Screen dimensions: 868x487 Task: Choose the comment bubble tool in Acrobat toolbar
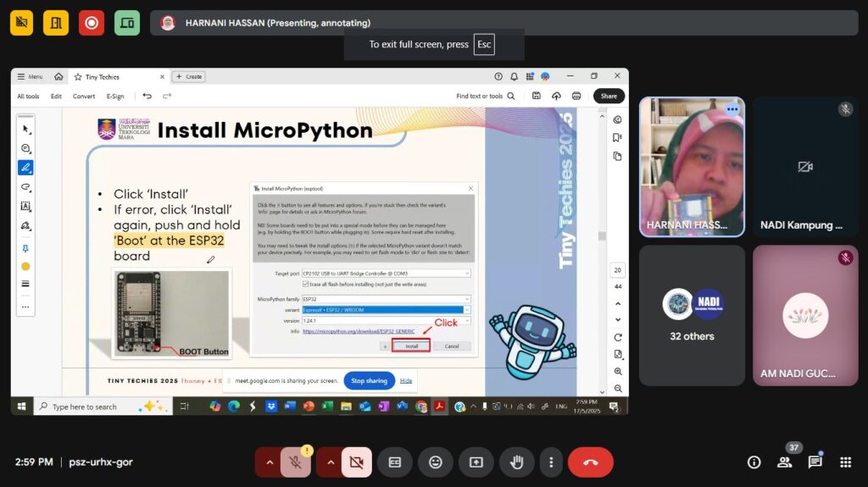point(25,148)
